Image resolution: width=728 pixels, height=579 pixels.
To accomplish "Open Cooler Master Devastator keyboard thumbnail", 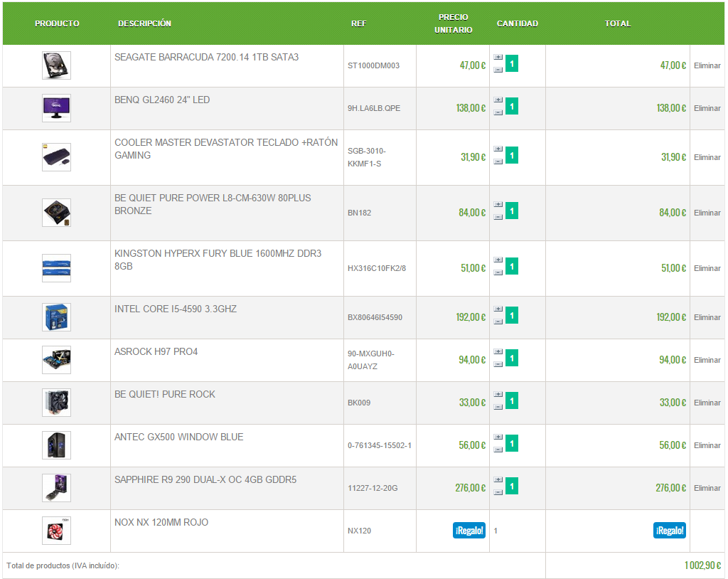I will pyautogui.click(x=56, y=157).
